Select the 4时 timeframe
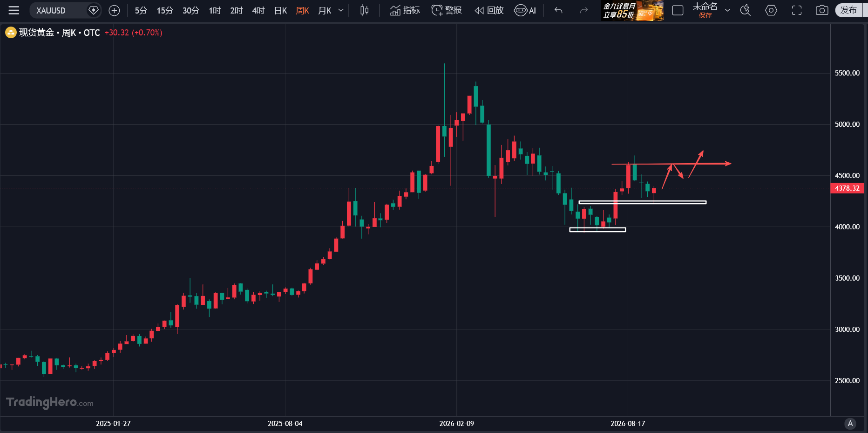 pyautogui.click(x=258, y=10)
